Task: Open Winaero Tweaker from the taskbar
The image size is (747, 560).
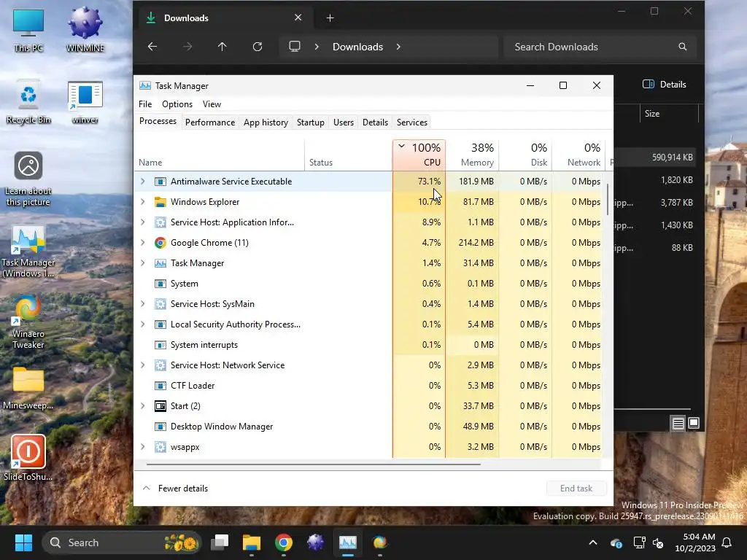Action: tap(379, 542)
